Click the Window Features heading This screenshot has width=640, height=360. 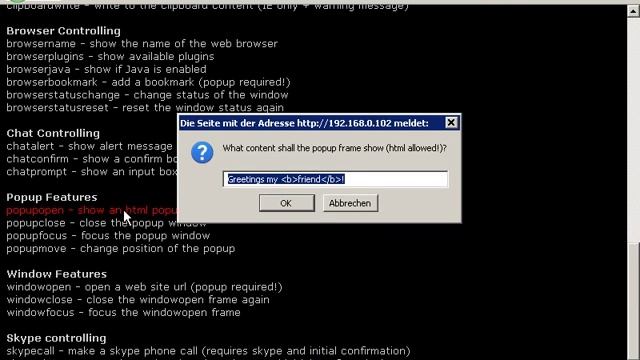[56, 274]
